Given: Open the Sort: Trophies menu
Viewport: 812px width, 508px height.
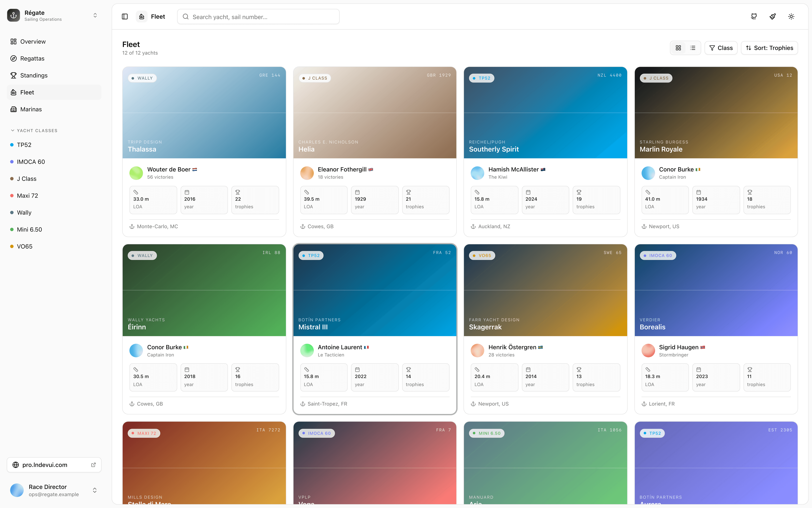Looking at the screenshot, I should pos(769,48).
